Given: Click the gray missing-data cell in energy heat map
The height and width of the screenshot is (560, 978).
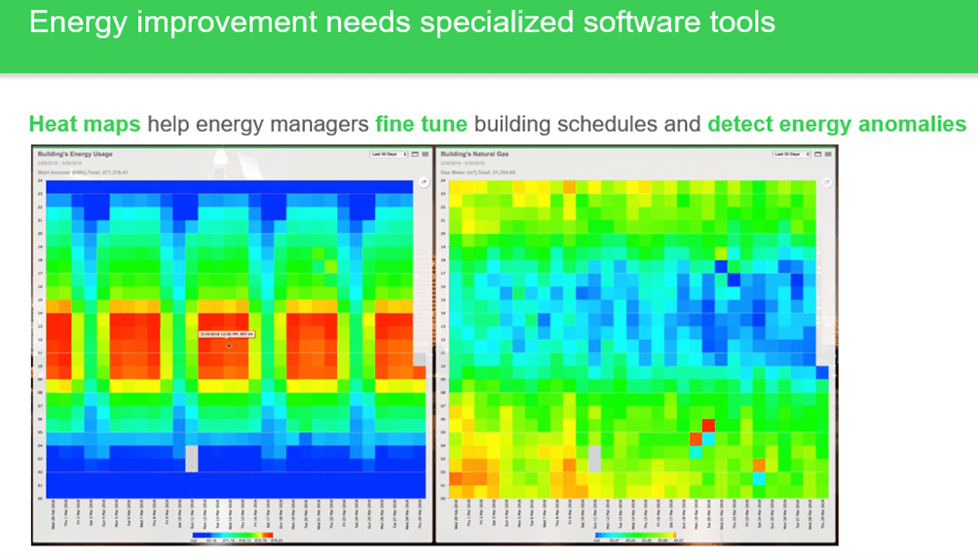Looking at the screenshot, I should pyautogui.click(x=191, y=458).
